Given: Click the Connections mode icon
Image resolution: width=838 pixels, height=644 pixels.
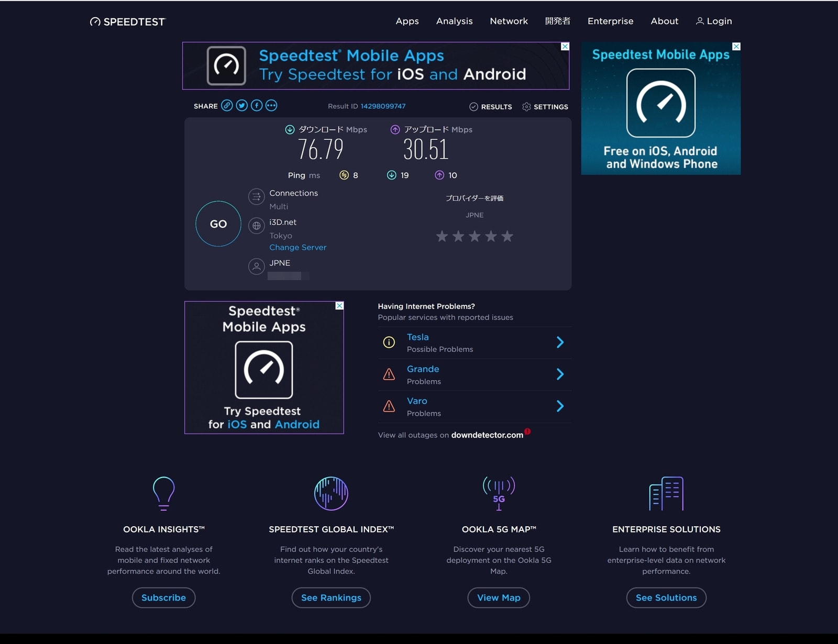Looking at the screenshot, I should (256, 197).
